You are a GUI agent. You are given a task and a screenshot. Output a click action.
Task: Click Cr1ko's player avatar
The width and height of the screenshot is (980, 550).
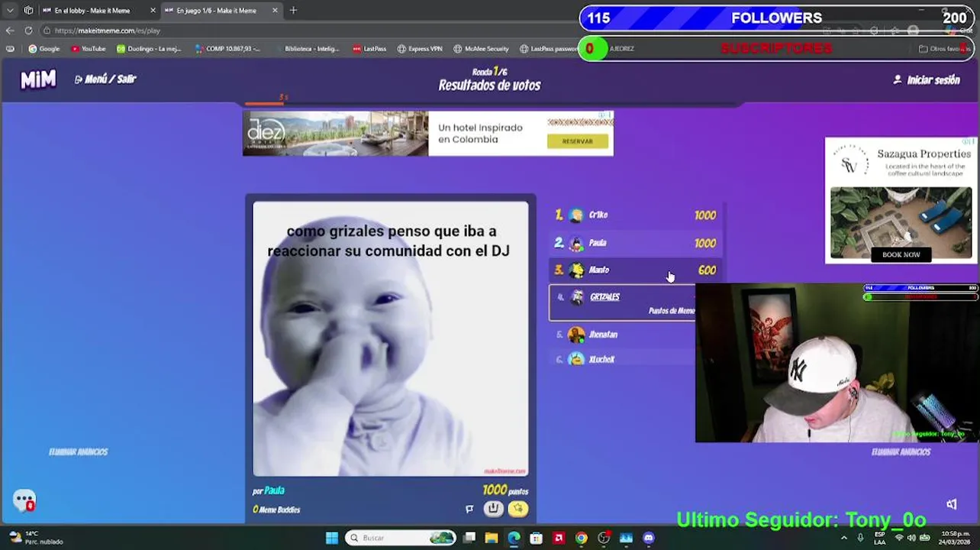(576, 215)
